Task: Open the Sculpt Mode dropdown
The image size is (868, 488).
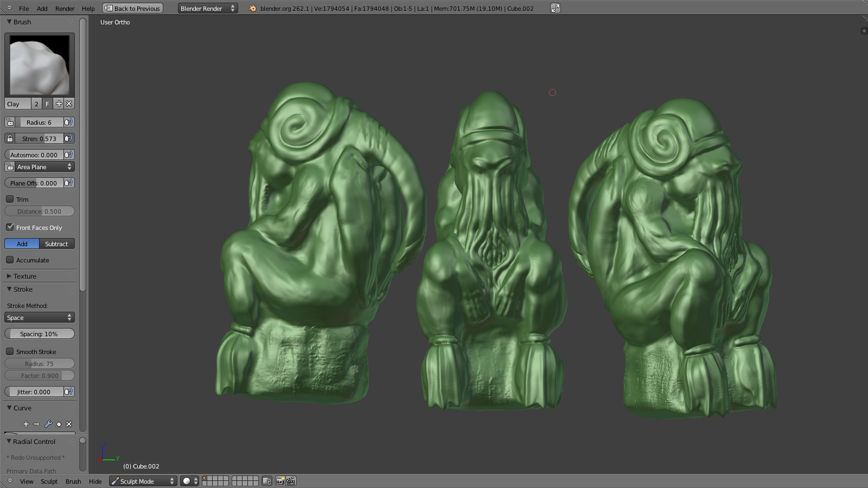Action: click(143, 481)
